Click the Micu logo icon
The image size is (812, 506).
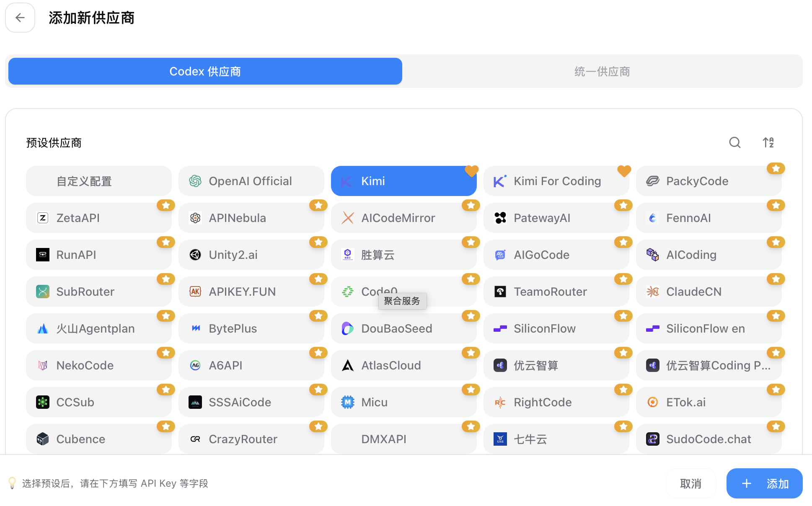tap(348, 402)
